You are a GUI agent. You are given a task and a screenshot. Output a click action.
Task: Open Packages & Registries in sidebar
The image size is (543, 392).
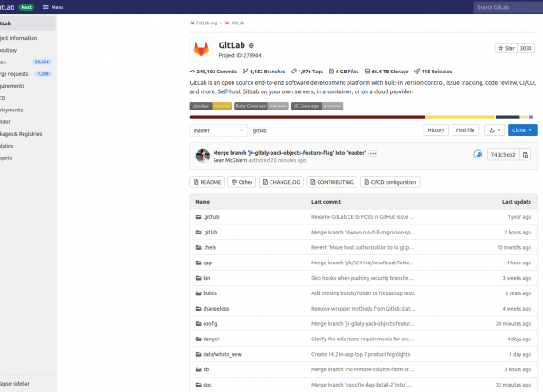pyautogui.click(x=21, y=134)
